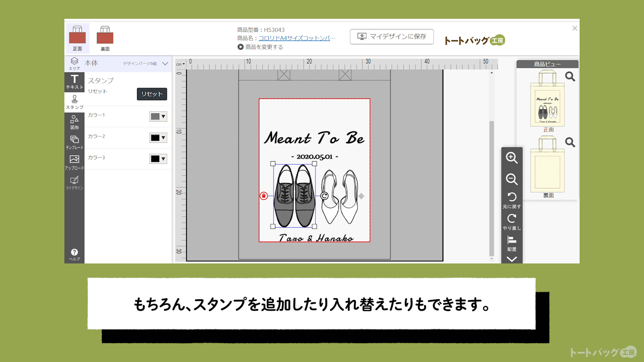
Task: Click the 元に戻す undo icon
Action: [512, 200]
